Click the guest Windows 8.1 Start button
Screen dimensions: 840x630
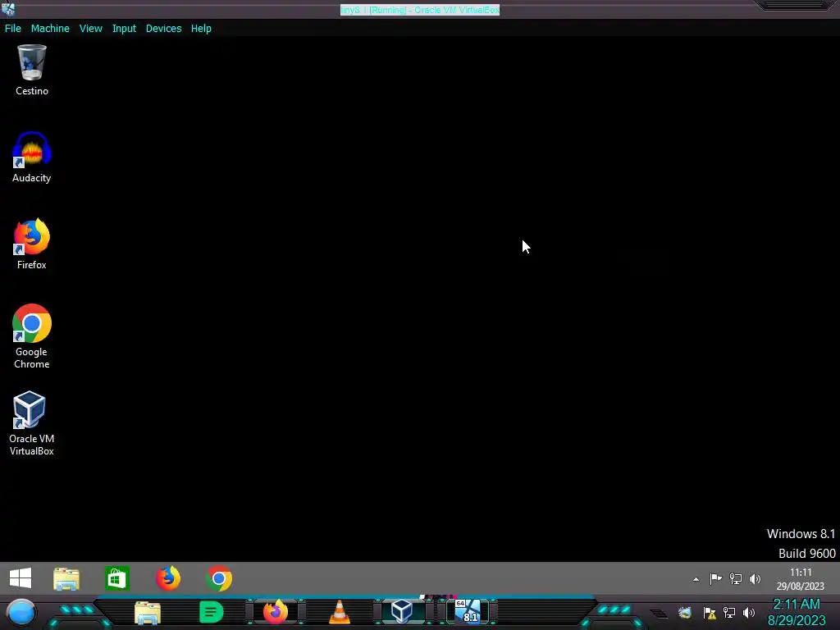coord(21,578)
